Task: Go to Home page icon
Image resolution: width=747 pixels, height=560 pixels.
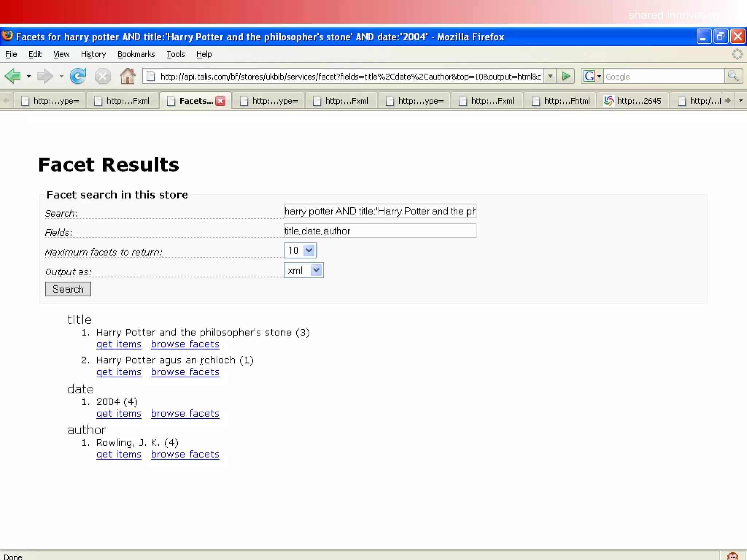Action: pyautogui.click(x=128, y=76)
